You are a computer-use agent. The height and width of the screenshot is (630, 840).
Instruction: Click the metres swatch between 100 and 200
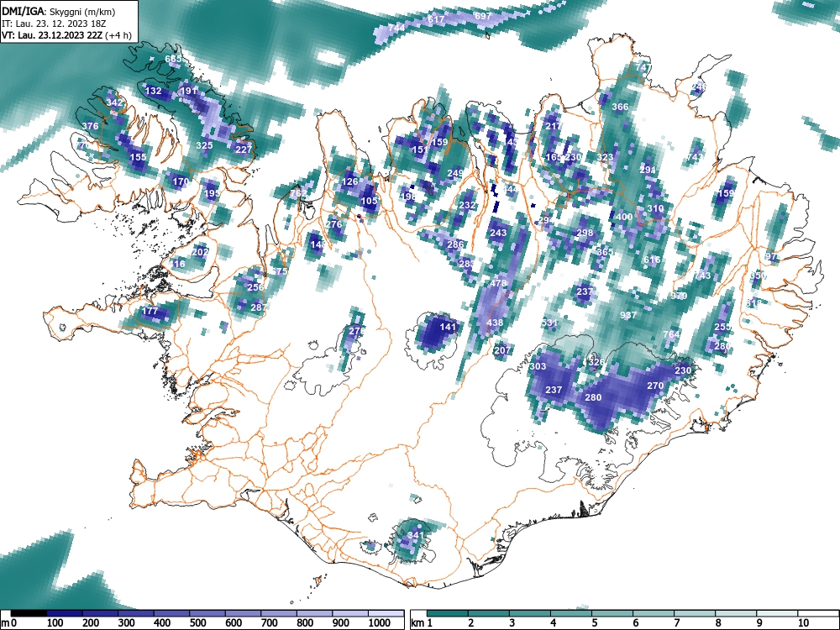pyautogui.click(x=65, y=613)
